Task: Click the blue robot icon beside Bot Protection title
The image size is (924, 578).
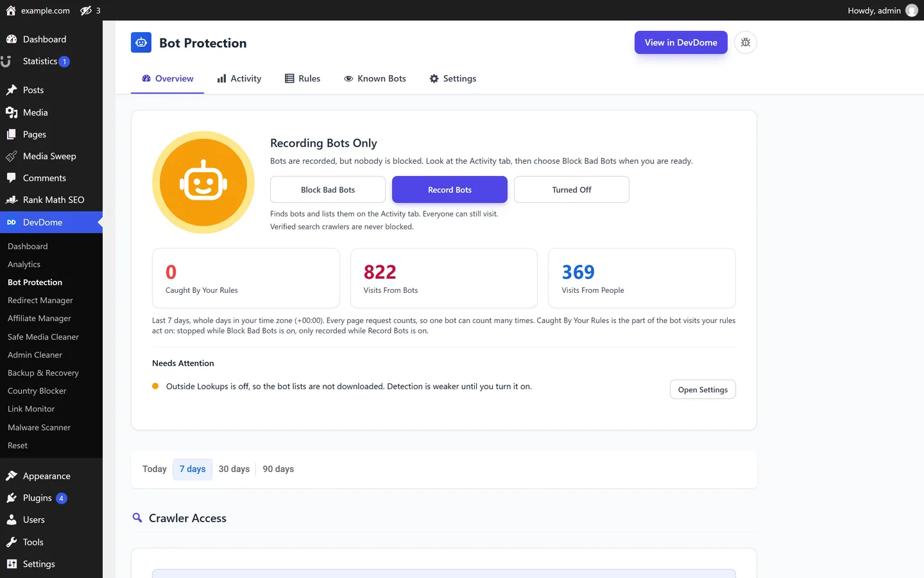Action: 141,42
